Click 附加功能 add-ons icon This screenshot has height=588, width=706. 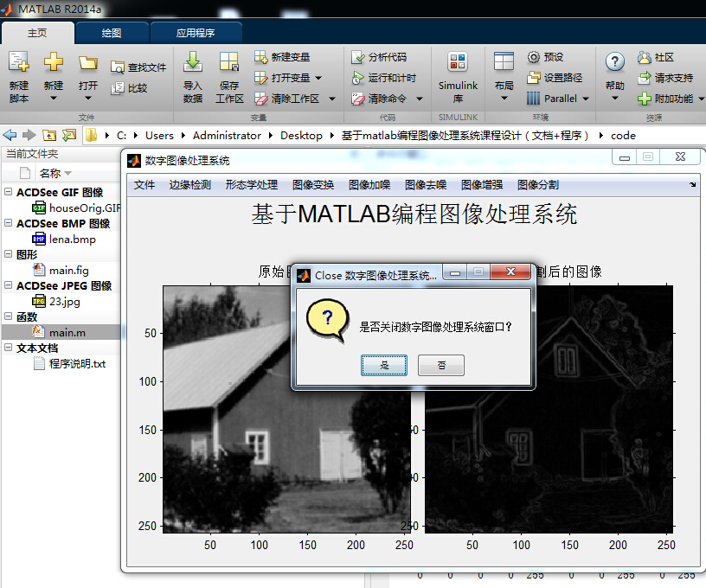tap(645, 99)
